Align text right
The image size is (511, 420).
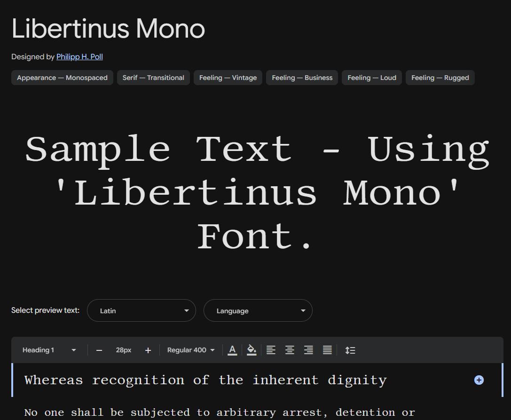click(x=308, y=350)
